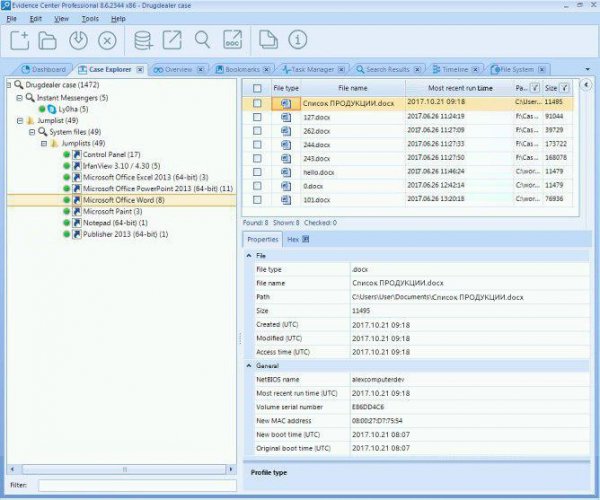The height and width of the screenshot is (500, 600).
Task: Click the new case toolbar icon
Action: [20, 40]
